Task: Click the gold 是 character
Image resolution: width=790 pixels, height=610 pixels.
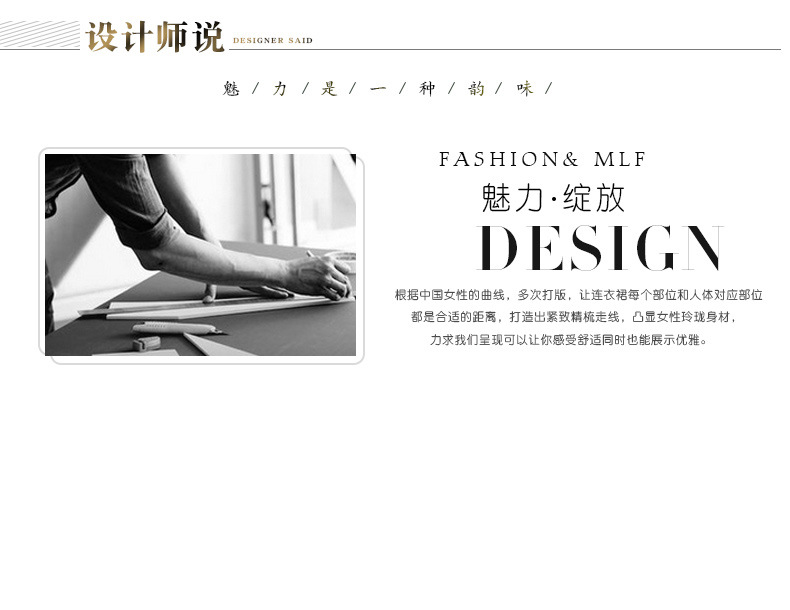Action: 328,89
